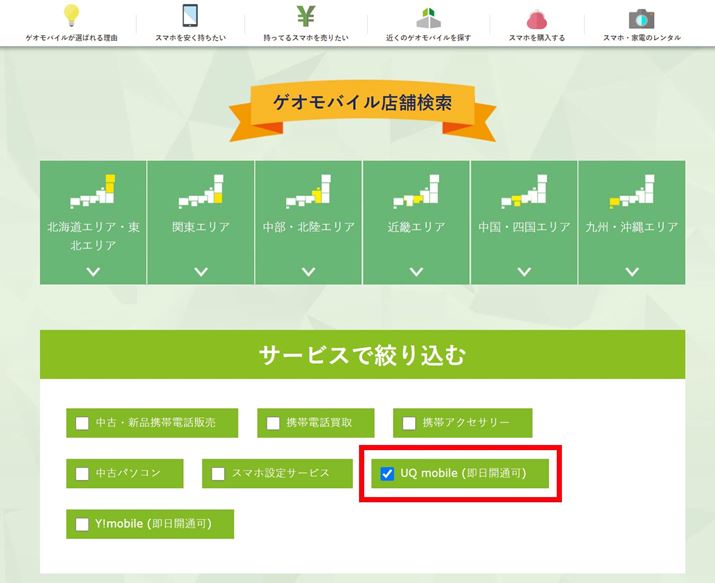Click the Chubu-Hokuriku Japan map icon
715x583 pixels.
click(x=308, y=191)
